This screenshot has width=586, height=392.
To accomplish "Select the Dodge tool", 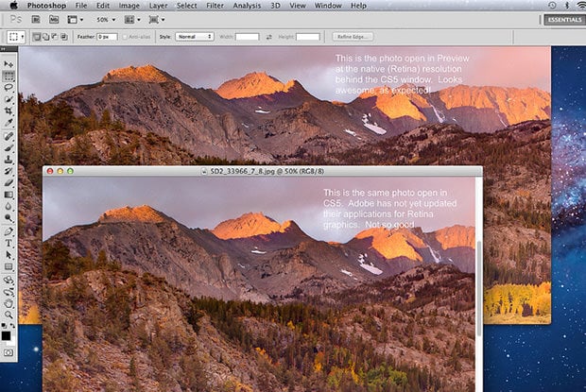I will click(9, 217).
